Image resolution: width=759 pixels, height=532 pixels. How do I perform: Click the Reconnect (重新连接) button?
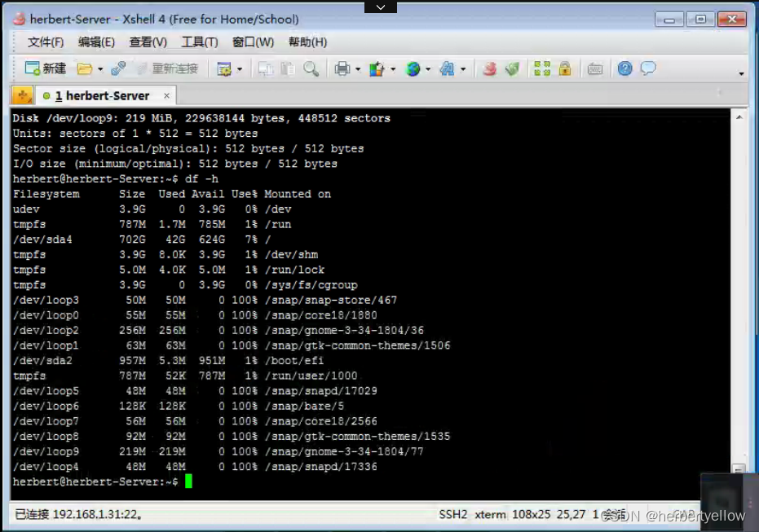pos(168,68)
